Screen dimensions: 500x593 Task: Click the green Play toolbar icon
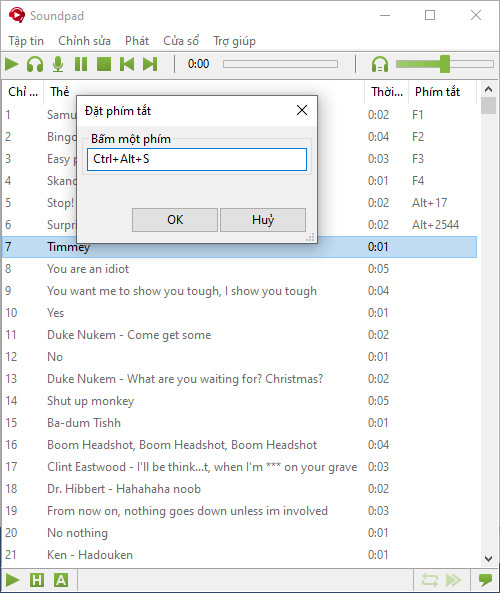(12, 64)
